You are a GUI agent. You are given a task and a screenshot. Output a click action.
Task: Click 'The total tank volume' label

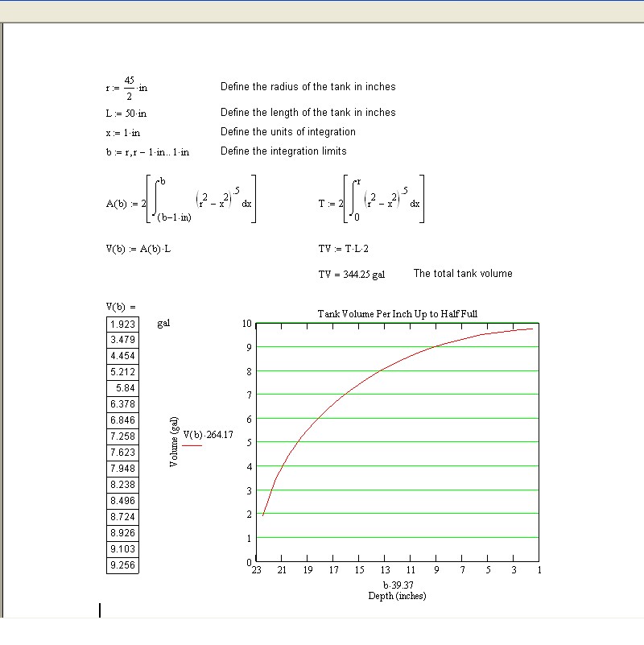click(x=462, y=274)
